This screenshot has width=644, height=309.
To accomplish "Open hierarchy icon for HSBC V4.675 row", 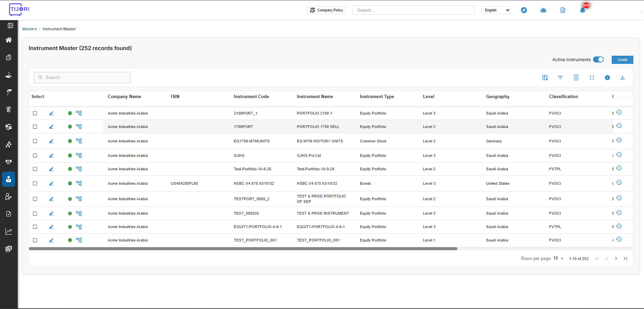I will (x=79, y=183).
